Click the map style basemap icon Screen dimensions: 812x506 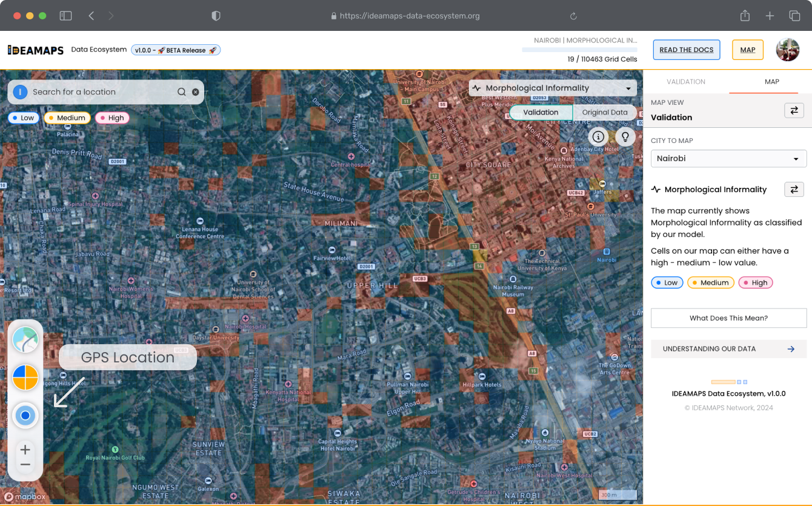click(25, 340)
